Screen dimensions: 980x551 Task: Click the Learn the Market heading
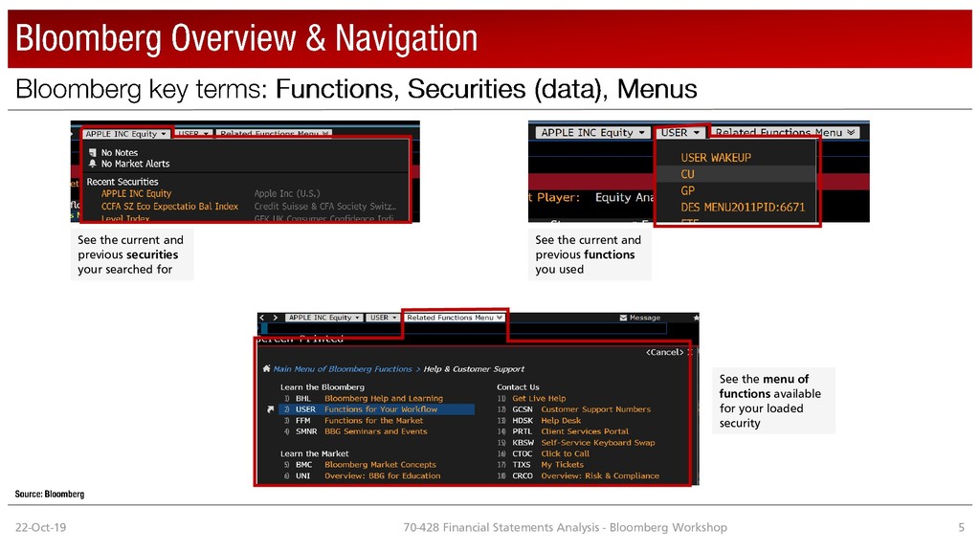point(314,453)
